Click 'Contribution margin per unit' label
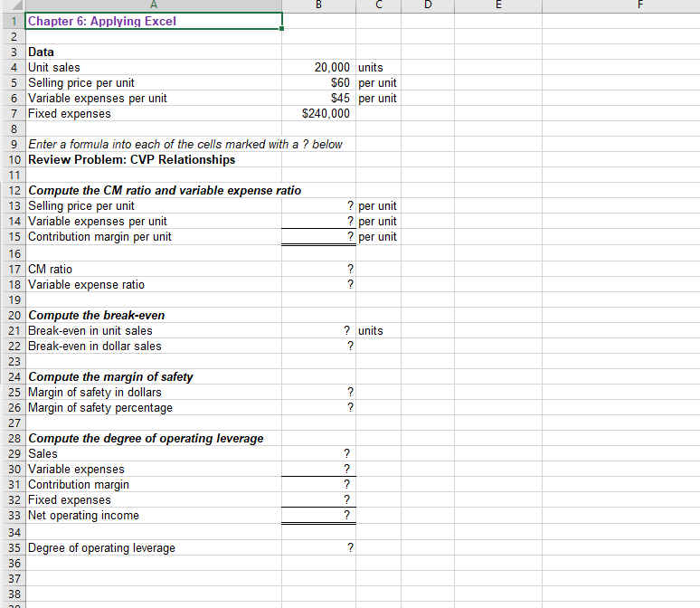Viewport: 700px width, 608px height. 154,237
